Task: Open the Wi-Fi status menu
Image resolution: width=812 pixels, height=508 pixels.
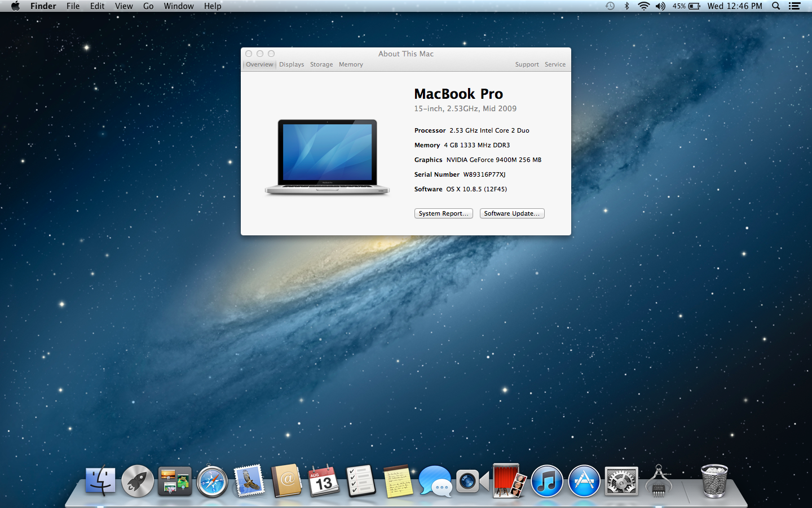Action: [643, 6]
